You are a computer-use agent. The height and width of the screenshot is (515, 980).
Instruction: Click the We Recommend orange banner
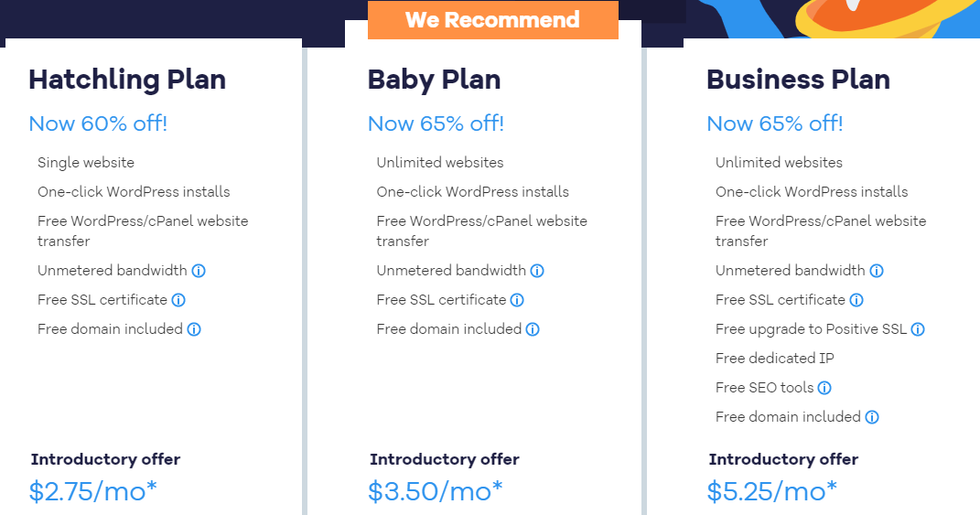[x=492, y=20]
